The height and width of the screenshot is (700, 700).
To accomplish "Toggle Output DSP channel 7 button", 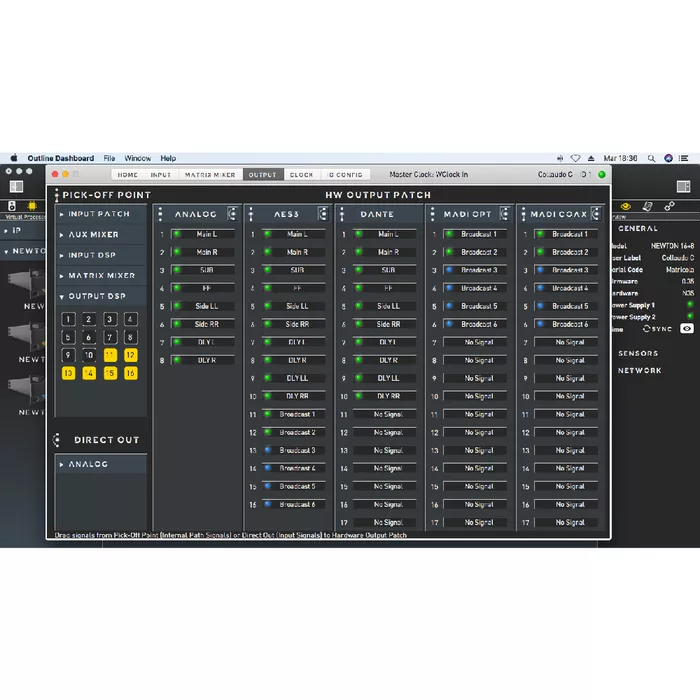I will tap(110, 337).
